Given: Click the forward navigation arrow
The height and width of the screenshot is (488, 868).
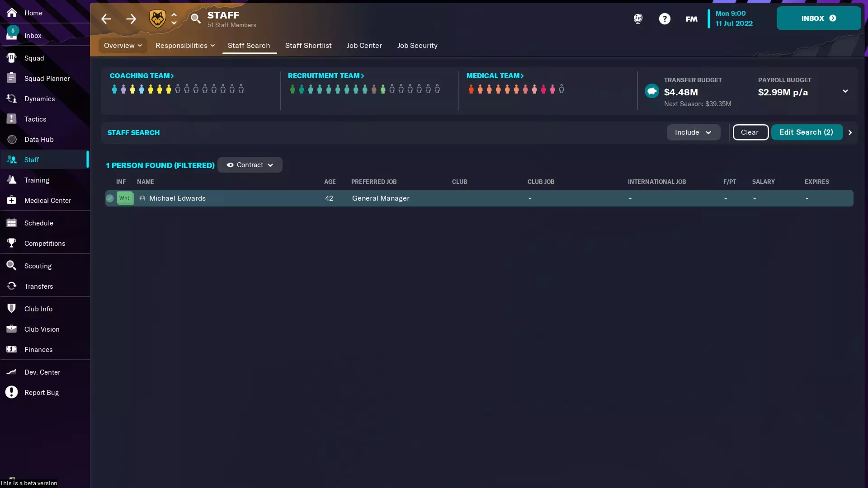Looking at the screenshot, I should pyautogui.click(x=131, y=19).
